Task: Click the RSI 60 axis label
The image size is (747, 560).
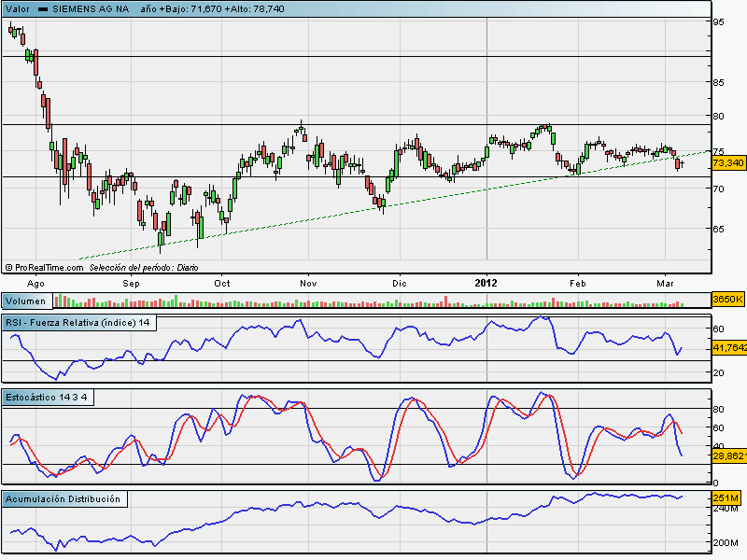Action: (718, 329)
